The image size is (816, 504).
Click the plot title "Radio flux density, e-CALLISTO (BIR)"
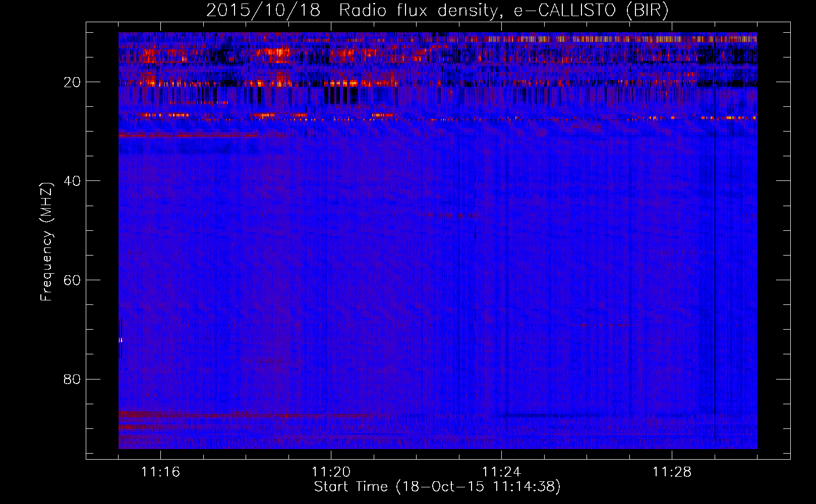coord(503,11)
